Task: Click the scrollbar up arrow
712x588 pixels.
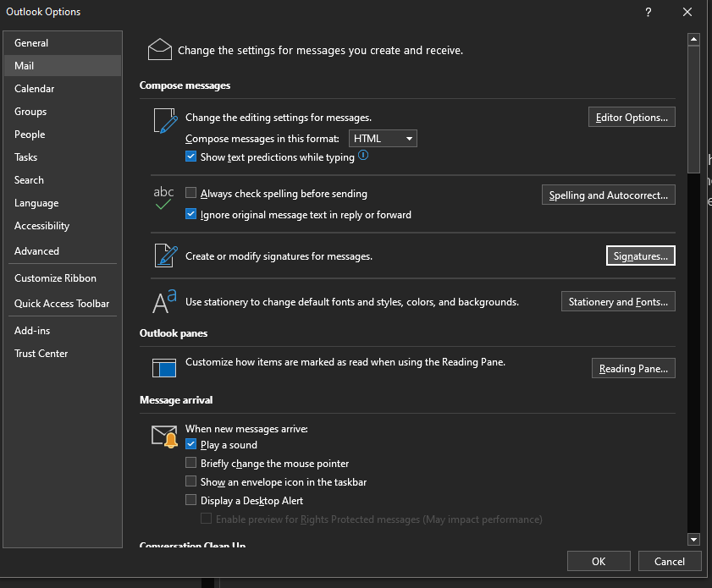Action: point(693,40)
